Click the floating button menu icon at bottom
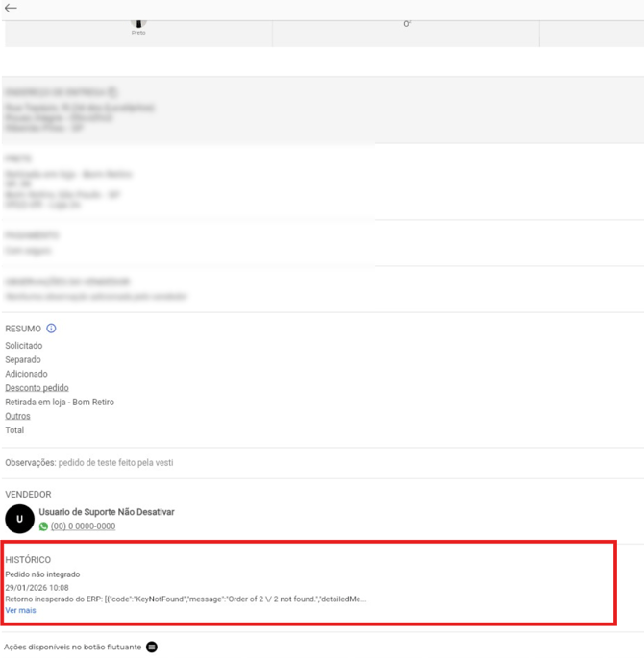The image size is (644, 660). [x=152, y=648]
